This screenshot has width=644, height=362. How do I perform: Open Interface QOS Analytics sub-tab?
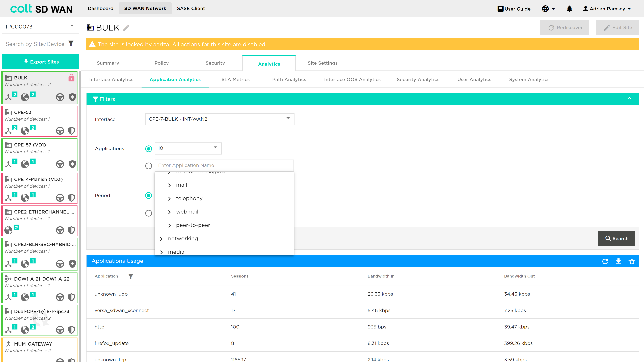point(352,79)
